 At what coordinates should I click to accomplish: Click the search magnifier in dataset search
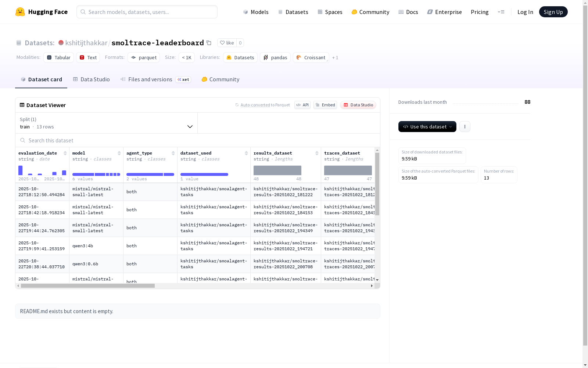click(x=23, y=140)
